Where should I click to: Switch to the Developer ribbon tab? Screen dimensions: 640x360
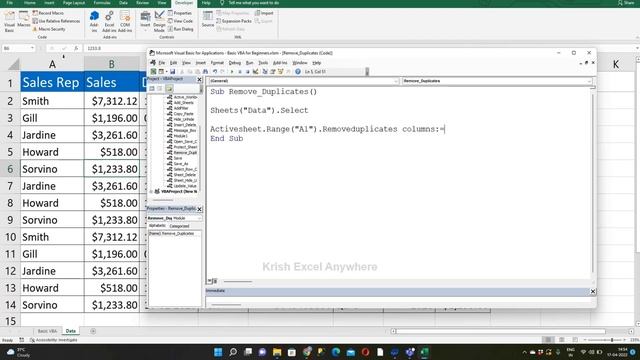coord(183,3)
